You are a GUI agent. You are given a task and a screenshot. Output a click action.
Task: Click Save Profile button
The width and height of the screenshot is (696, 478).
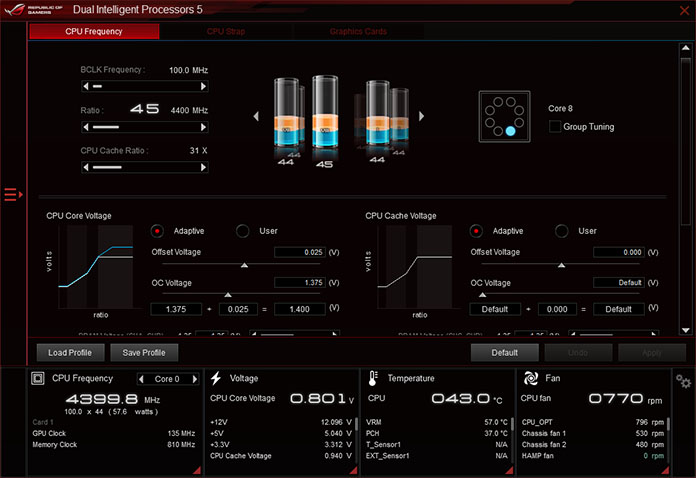pyautogui.click(x=144, y=353)
